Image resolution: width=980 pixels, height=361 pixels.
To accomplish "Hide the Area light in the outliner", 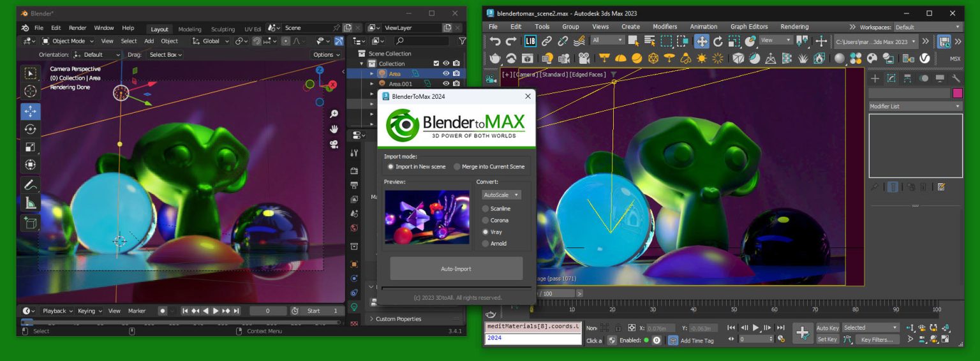I will coord(446,73).
